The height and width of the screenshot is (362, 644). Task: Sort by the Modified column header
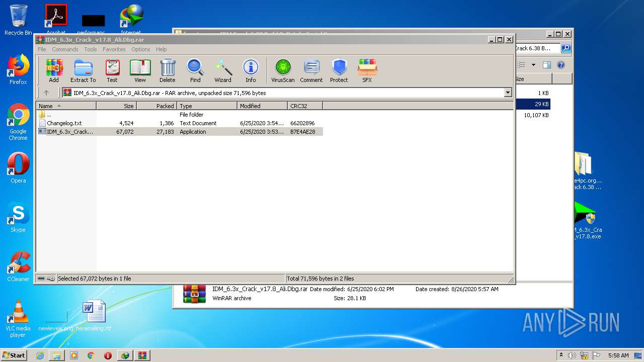coord(262,106)
